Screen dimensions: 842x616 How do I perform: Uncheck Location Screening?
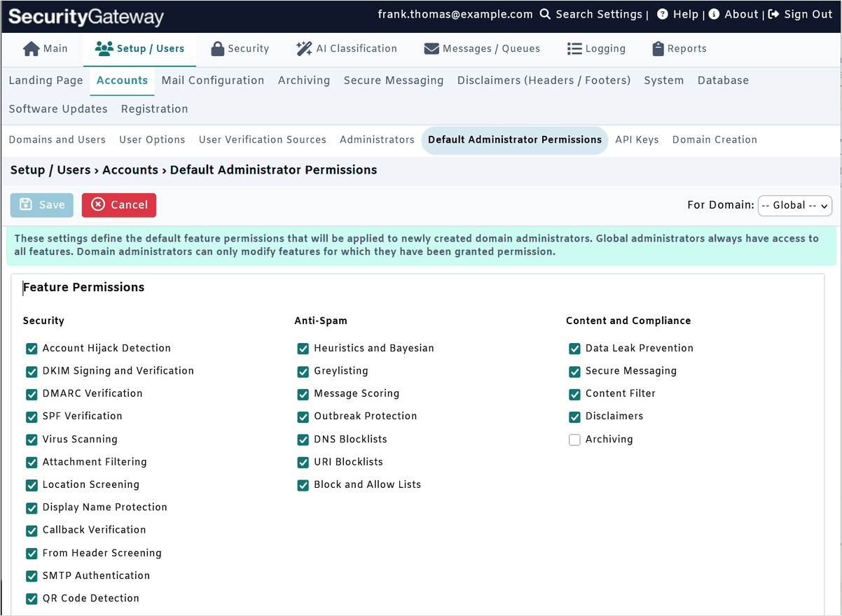32,485
